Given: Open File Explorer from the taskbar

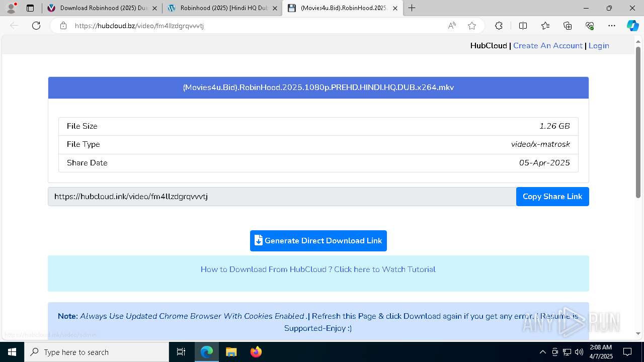Looking at the screenshot, I should (231, 352).
